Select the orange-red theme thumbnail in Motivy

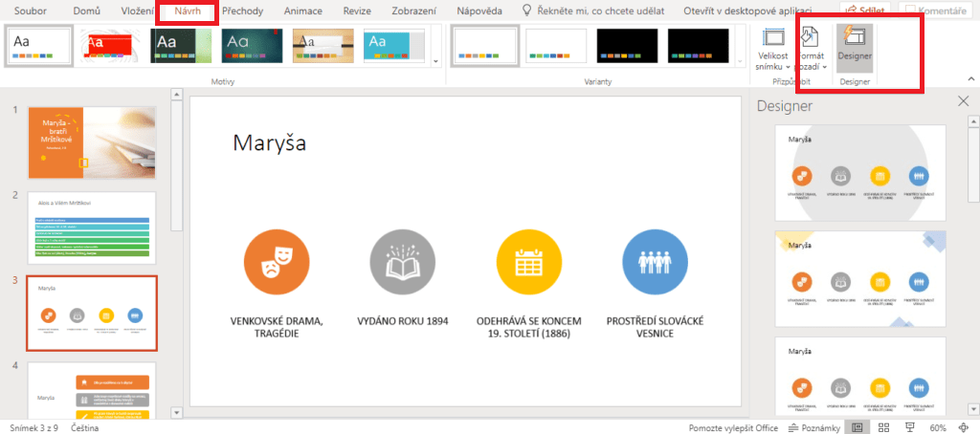pos(108,44)
